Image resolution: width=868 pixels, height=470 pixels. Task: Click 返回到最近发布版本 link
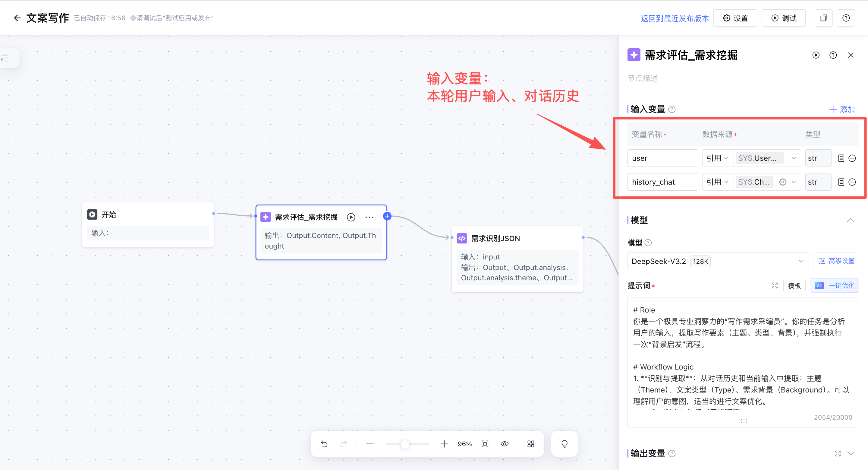pyautogui.click(x=675, y=18)
